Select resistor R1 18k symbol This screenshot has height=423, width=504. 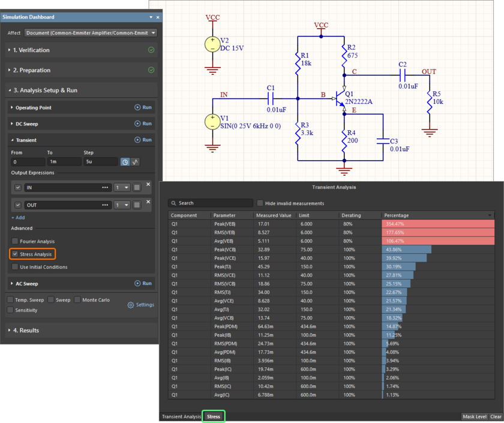[298, 64]
